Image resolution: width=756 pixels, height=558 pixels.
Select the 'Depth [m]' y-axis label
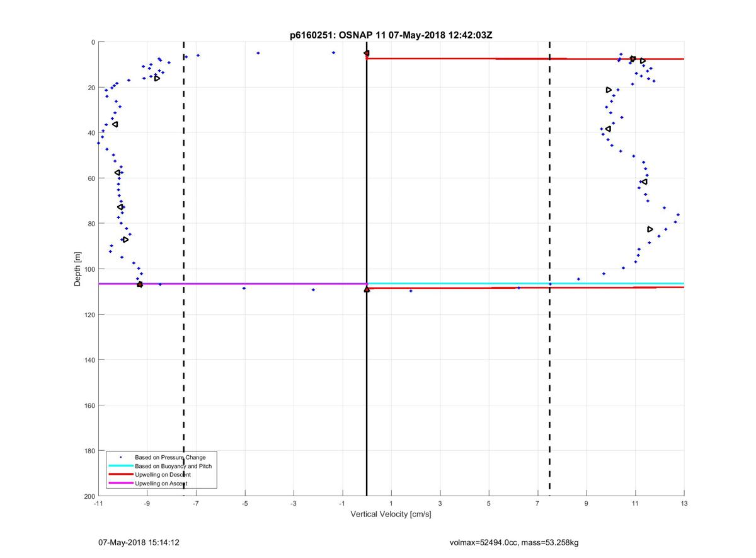[78, 269]
